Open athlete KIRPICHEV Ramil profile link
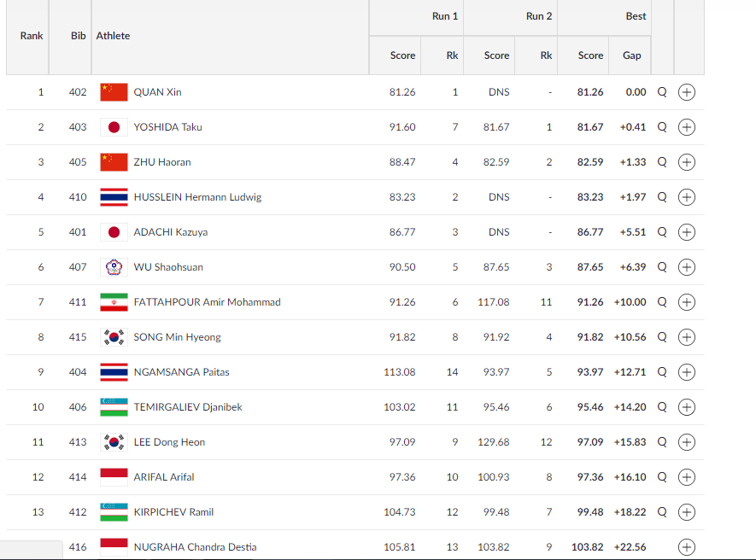Image resolution: width=756 pixels, height=560 pixels. [173, 512]
